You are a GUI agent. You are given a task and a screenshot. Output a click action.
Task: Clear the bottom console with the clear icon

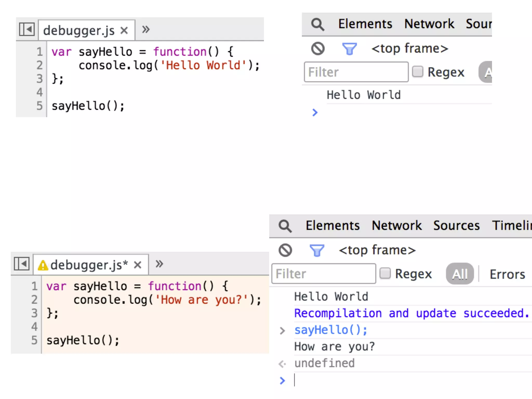click(x=285, y=250)
